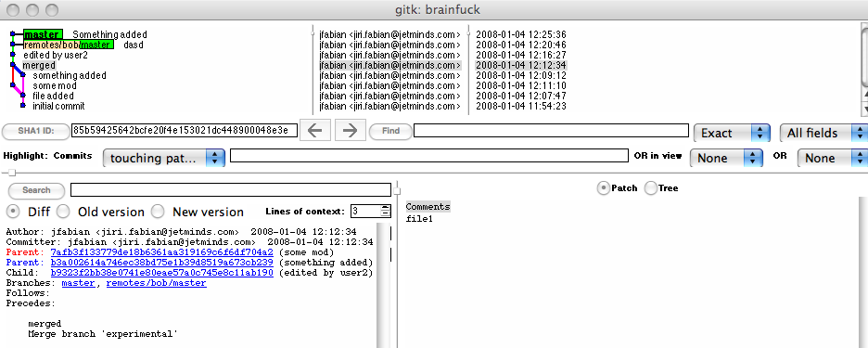868x348 pixels.
Task: Select the 'merged' commit row
Action: point(39,65)
